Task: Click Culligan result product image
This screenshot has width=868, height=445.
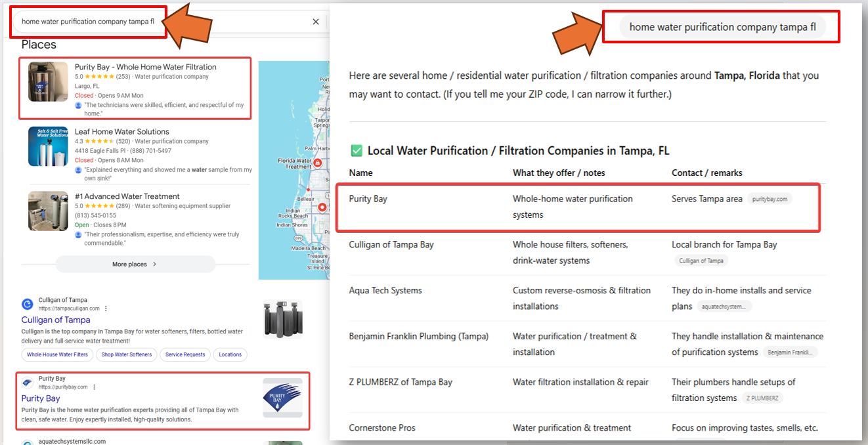Action: pos(282,320)
